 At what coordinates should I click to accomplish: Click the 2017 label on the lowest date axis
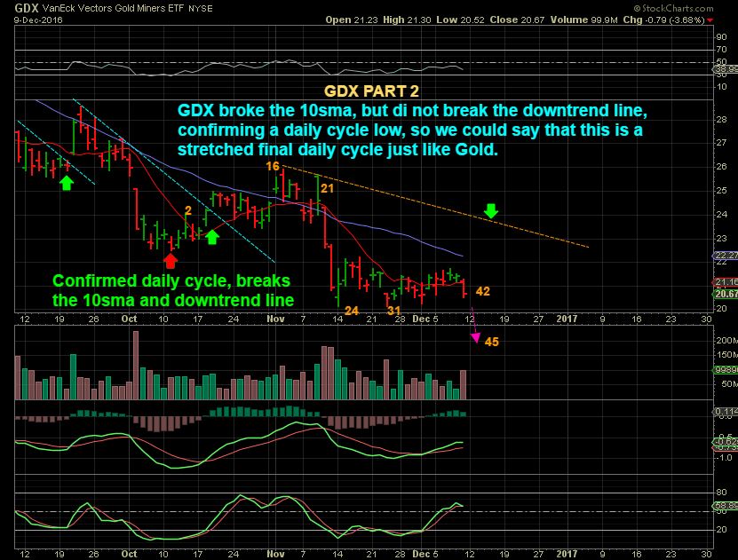point(567,554)
